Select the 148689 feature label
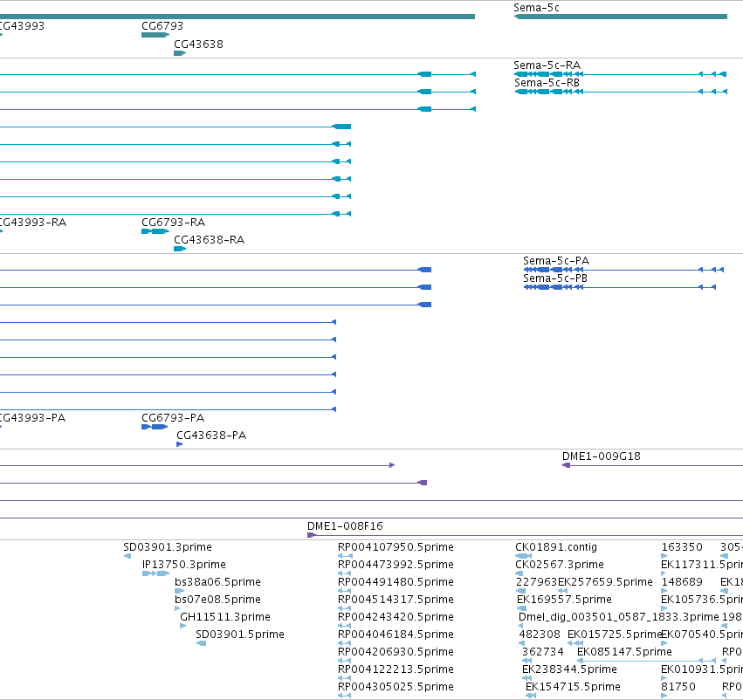The height and width of the screenshot is (700, 743). coord(682,582)
